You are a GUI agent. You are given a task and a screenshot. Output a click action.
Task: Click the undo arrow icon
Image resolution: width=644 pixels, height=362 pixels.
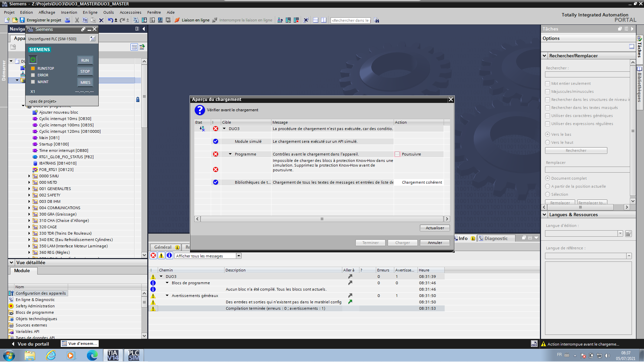tap(110, 20)
